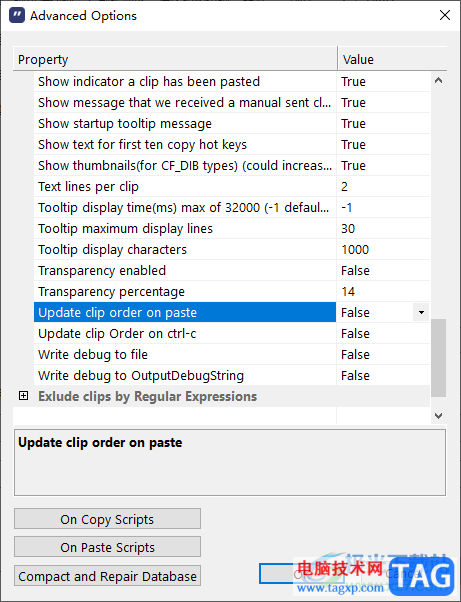Expand Exclude clips by Regular Expressions group

23,396
